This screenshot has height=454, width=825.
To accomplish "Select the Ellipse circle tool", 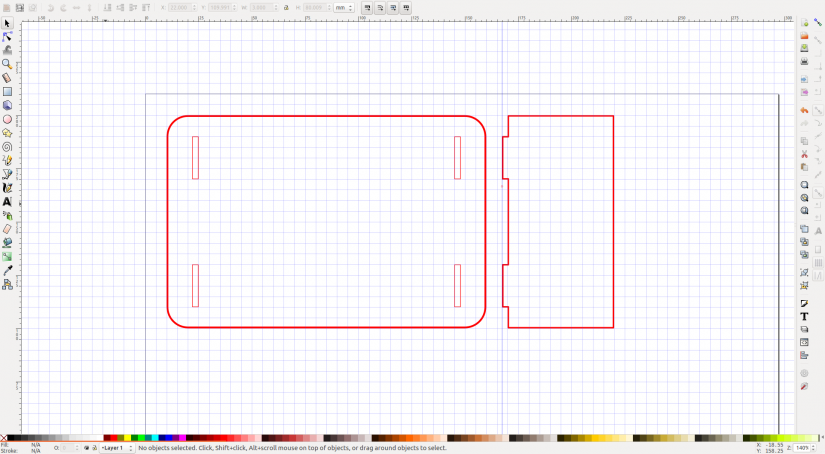I will 7,119.
